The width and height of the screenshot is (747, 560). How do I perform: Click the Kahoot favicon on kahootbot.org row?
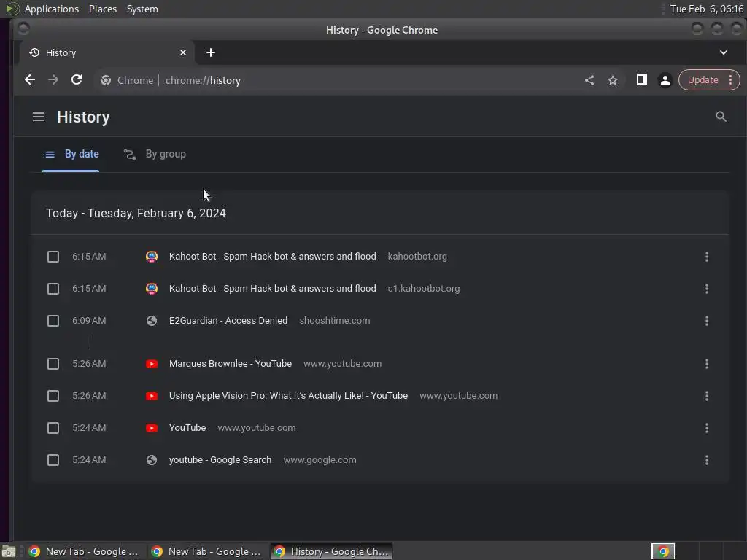[152, 257]
